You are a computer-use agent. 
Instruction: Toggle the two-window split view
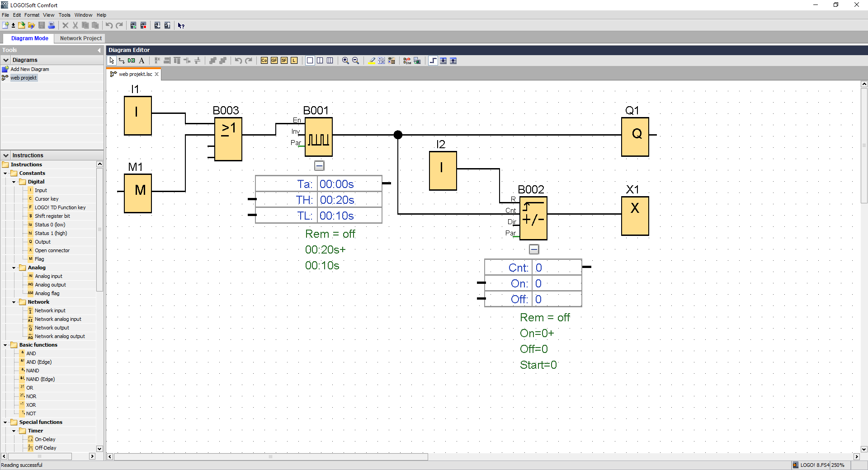point(320,61)
